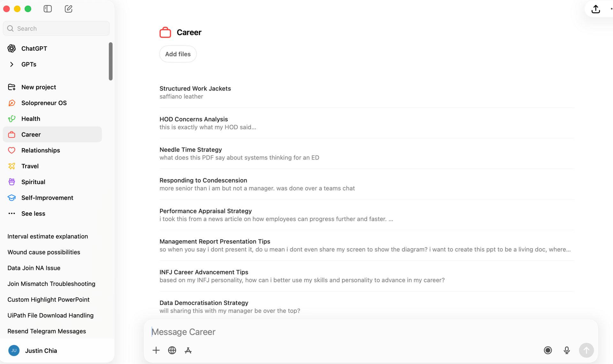The width and height of the screenshot is (613, 364).
Task: Expand the GPTs chevron
Action: (12, 64)
